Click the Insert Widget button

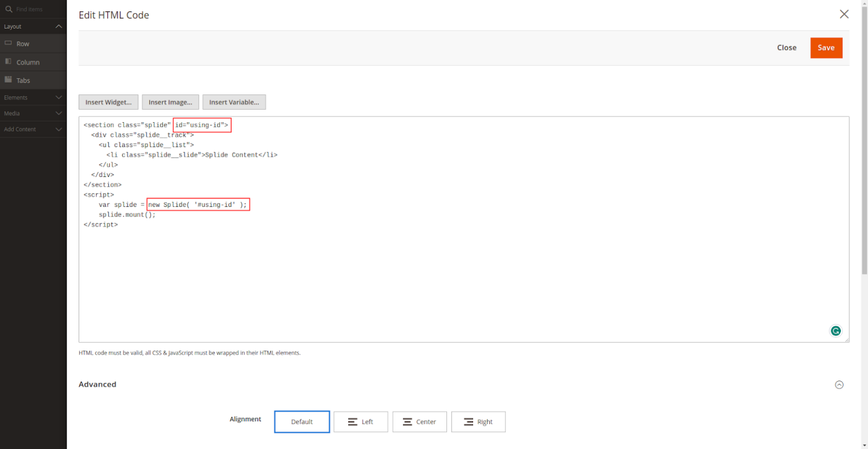pos(108,102)
